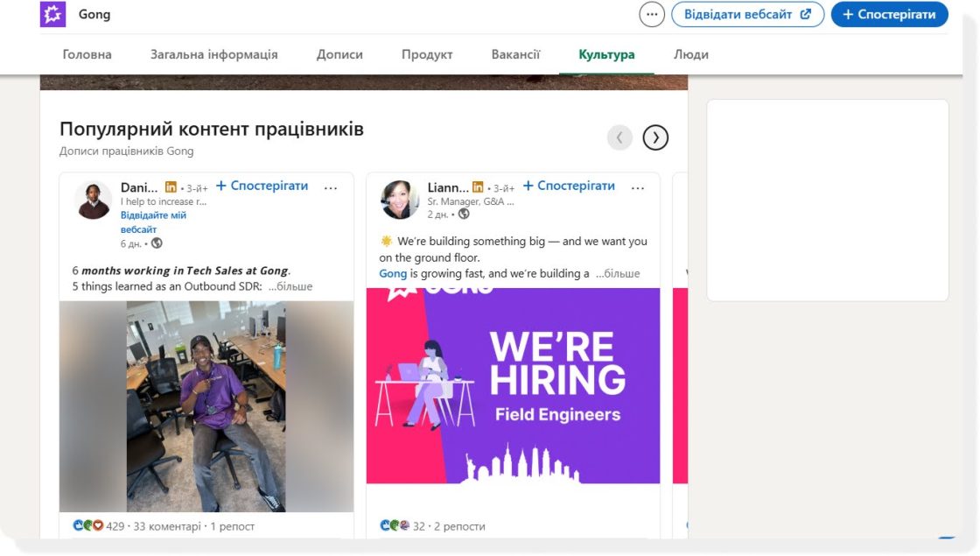Click the I help to increase r... headline
This screenshot has width=980, height=556.
point(163,201)
